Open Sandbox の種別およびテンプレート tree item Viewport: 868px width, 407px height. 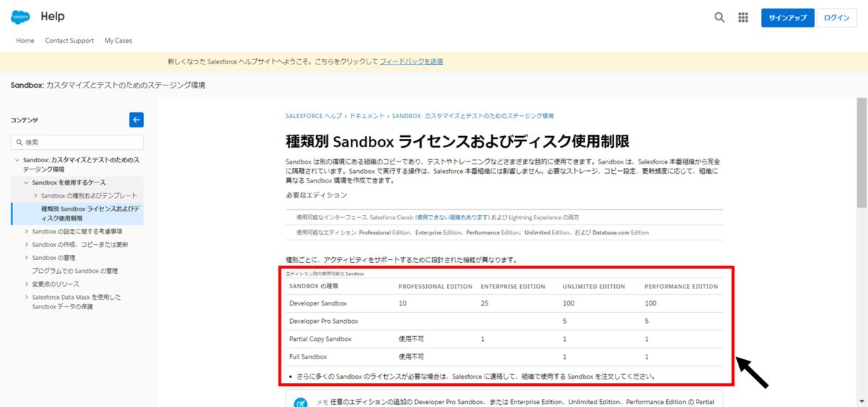[89, 196]
